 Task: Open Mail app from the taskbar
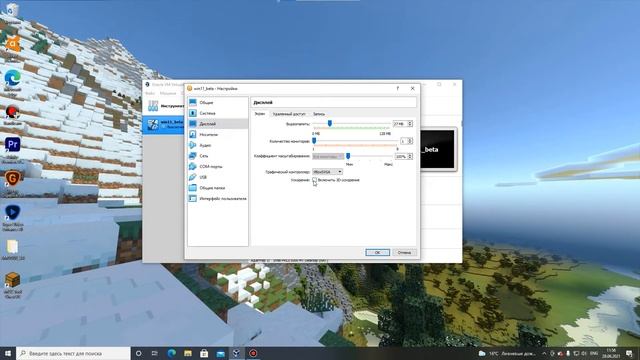coord(220,353)
